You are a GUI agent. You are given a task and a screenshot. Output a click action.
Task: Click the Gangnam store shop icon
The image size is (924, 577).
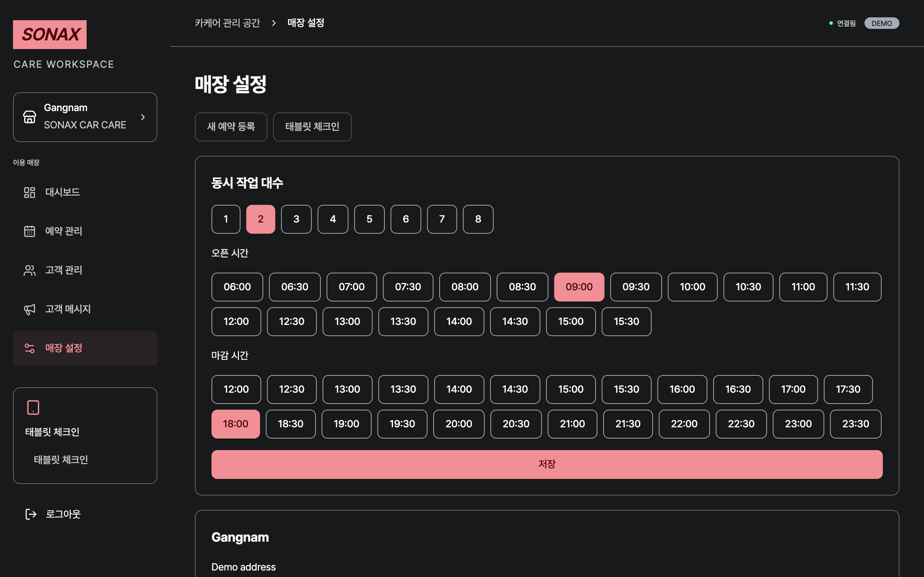[x=29, y=117]
